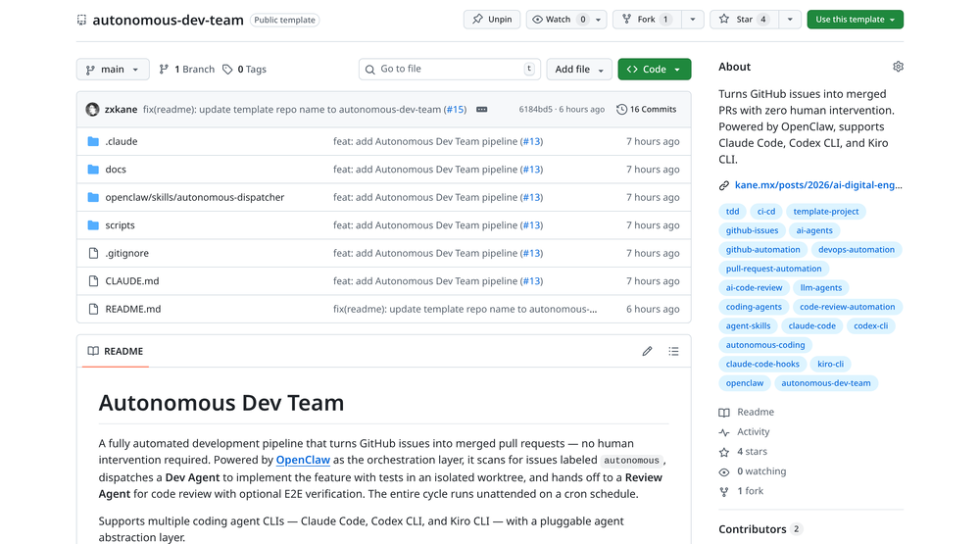Open #13 link in the docs row
The image size is (980, 544).
tap(532, 170)
